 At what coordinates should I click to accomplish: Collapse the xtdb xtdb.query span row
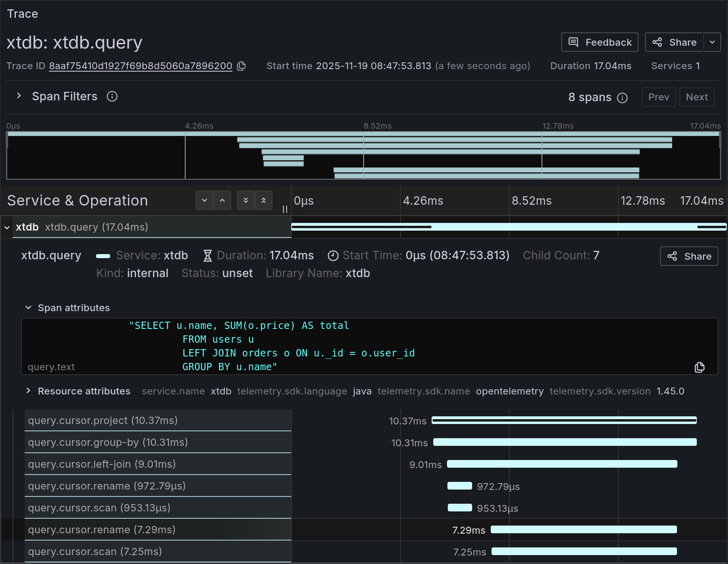pos(6,227)
